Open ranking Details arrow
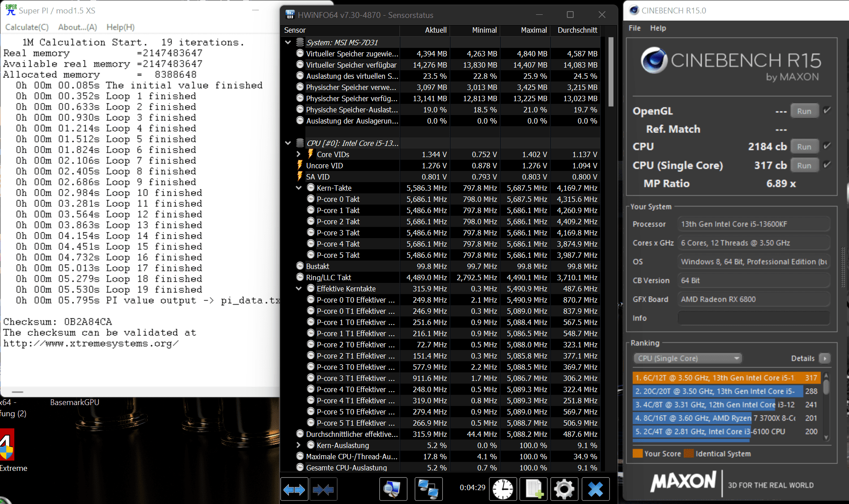This screenshot has height=504, width=849. (824, 358)
